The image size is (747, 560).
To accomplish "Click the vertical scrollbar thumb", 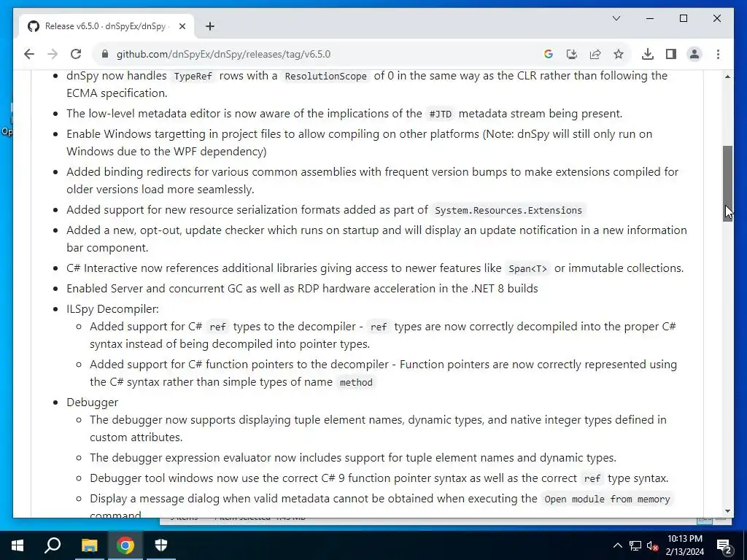I will [727, 183].
